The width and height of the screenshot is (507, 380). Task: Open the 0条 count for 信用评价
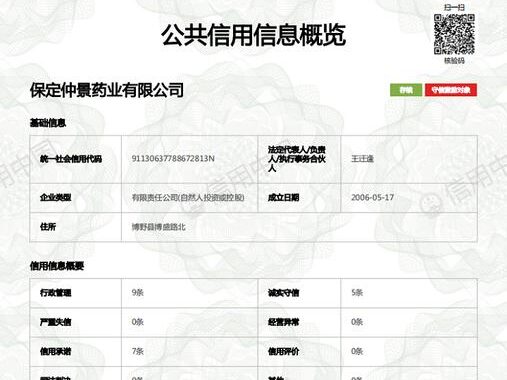(357, 351)
